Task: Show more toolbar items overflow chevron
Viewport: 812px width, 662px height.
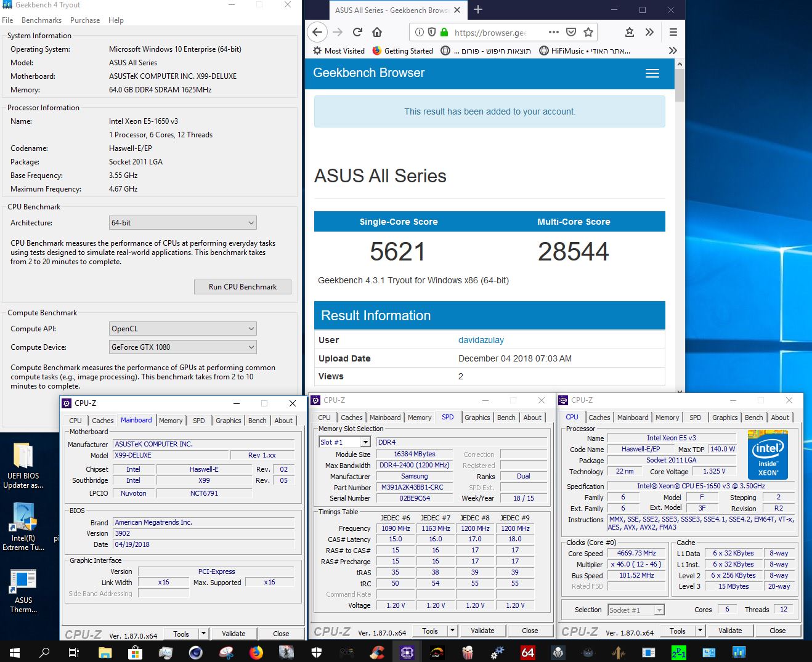Action: [649, 32]
